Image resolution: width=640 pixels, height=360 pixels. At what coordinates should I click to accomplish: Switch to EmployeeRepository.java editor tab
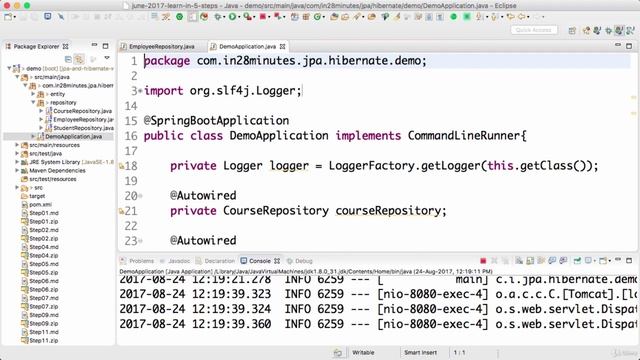[x=162, y=47]
